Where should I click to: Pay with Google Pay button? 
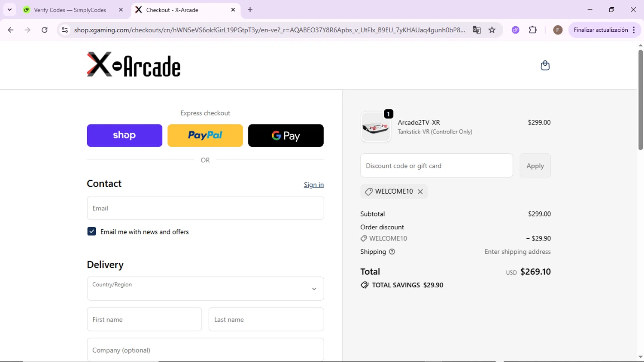[x=286, y=135]
